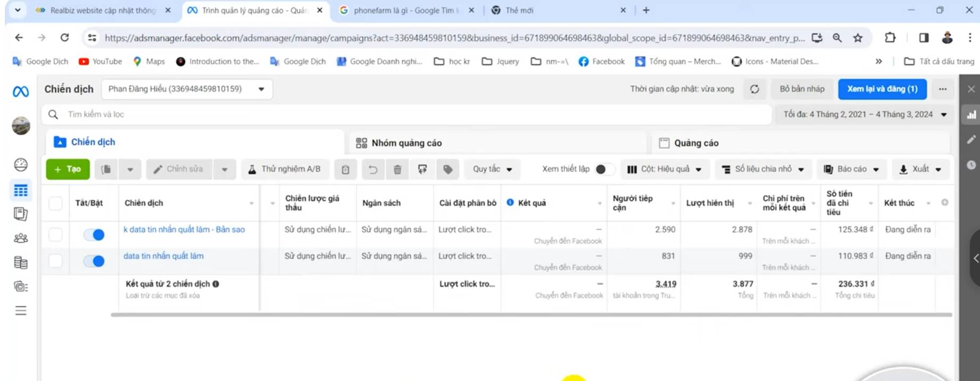Click the tag label icon in toolbar
Viewport: 980px width, 381px height.
(x=447, y=170)
